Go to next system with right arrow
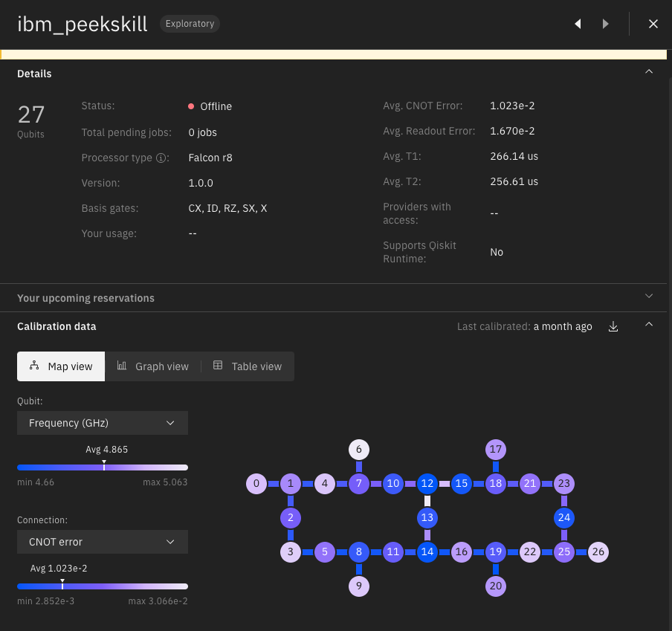672x631 pixels. pyautogui.click(x=606, y=24)
